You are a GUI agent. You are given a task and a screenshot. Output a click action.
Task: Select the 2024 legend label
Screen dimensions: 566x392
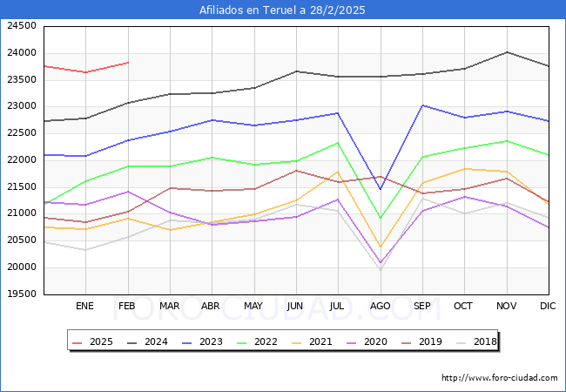pyautogui.click(x=156, y=341)
